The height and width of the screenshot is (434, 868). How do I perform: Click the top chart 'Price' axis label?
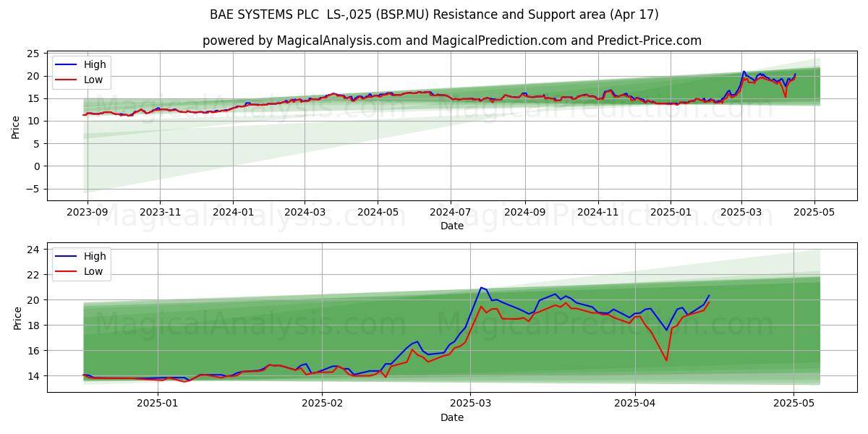[16, 127]
